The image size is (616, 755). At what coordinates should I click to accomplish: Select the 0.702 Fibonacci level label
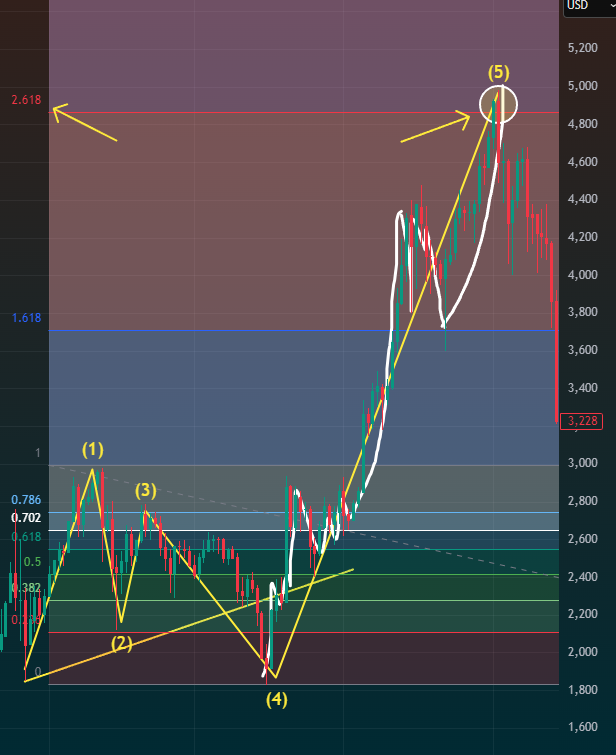26,518
